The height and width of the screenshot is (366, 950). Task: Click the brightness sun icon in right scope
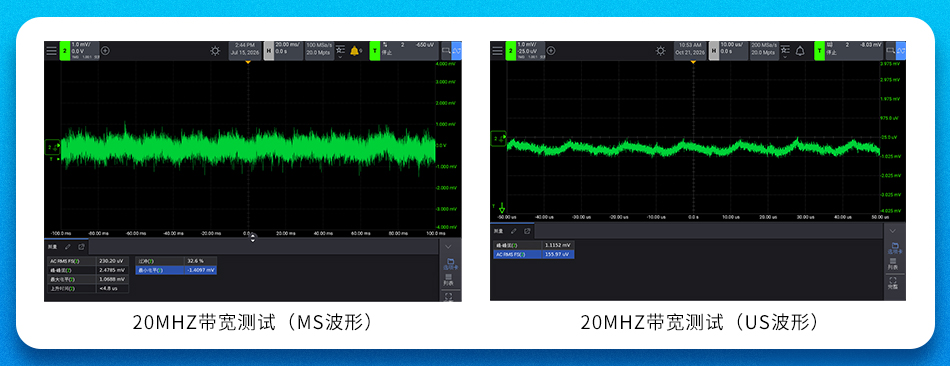[x=661, y=51]
